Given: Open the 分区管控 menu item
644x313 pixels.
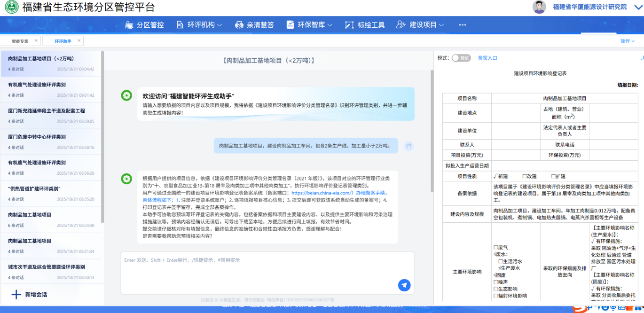Looking at the screenshot, I should (x=144, y=25).
